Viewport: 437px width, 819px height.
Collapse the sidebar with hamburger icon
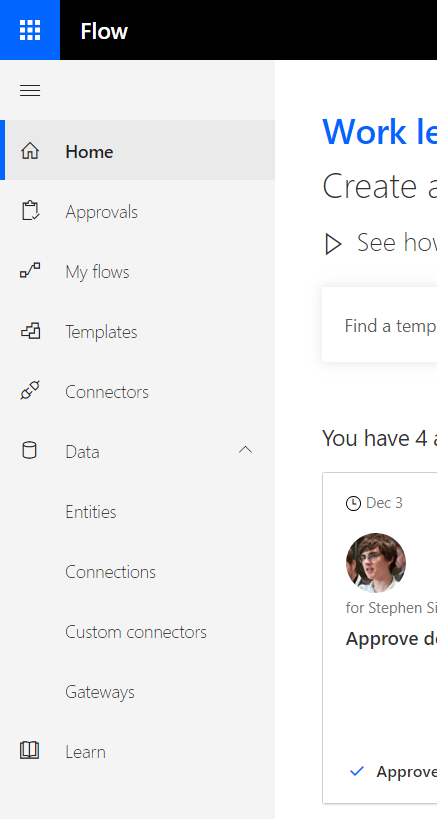[30, 91]
